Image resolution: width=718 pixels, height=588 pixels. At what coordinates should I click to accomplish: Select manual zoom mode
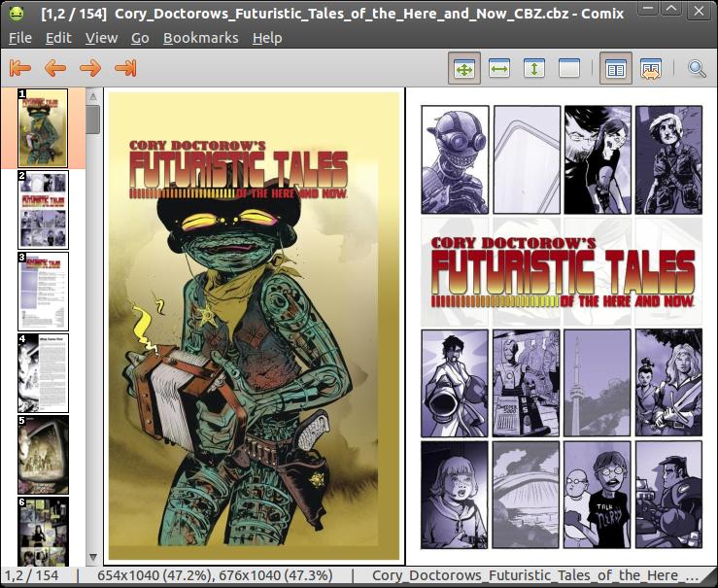click(x=568, y=69)
